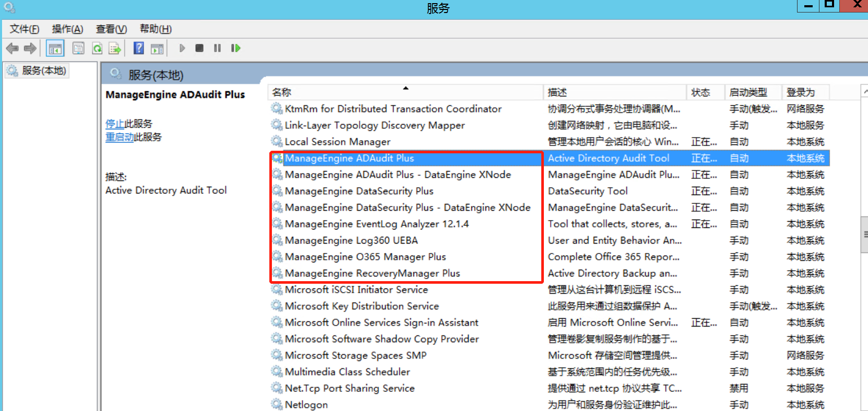868x411 pixels.
Task: Open the Help question-mark icon
Action: [x=138, y=49]
